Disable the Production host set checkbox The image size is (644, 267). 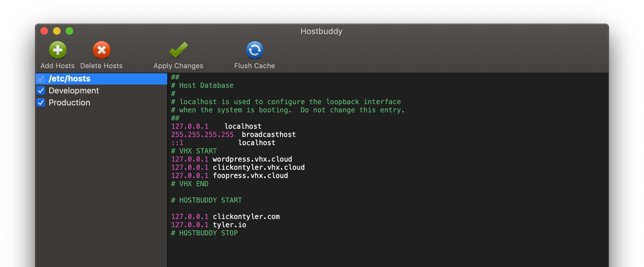41,103
